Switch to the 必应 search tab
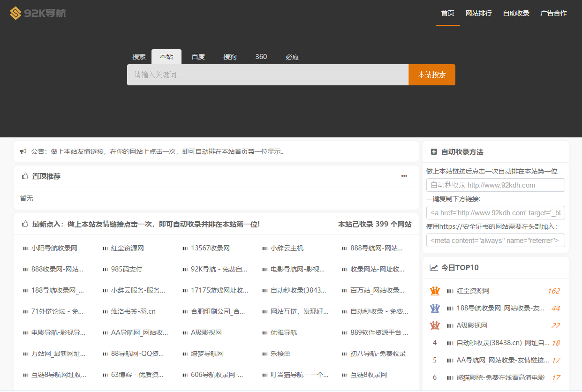The height and width of the screenshot is (392, 582). tap(292, 57)
